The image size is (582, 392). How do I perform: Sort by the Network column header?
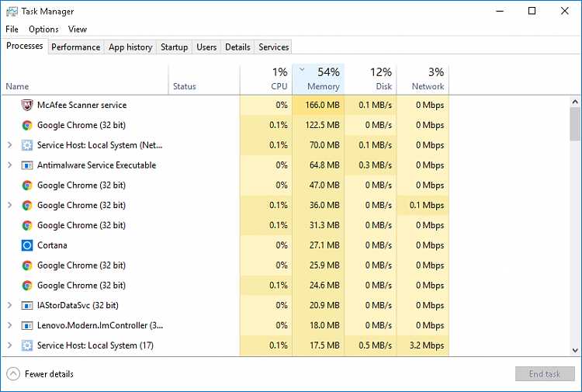423,80
